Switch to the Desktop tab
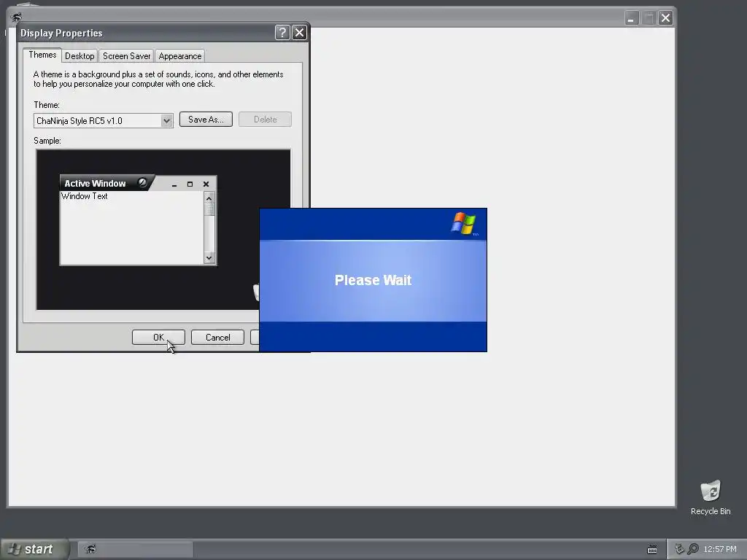747x560 pixels. (x=80, y=55)
